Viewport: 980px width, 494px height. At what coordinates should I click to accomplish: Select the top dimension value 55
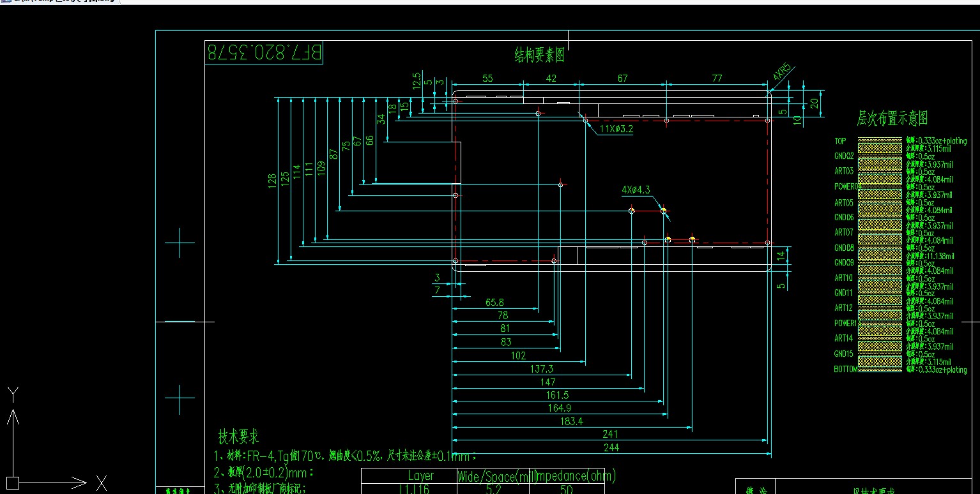click(487, 79)
